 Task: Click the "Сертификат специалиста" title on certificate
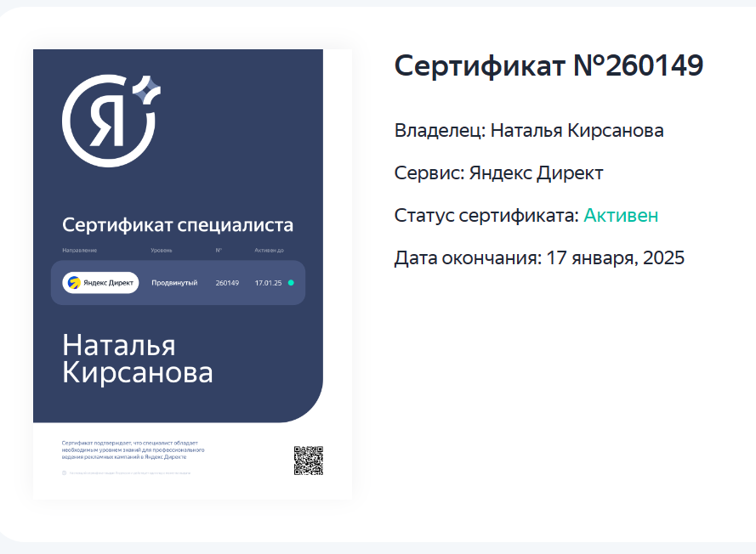point(178,225)
